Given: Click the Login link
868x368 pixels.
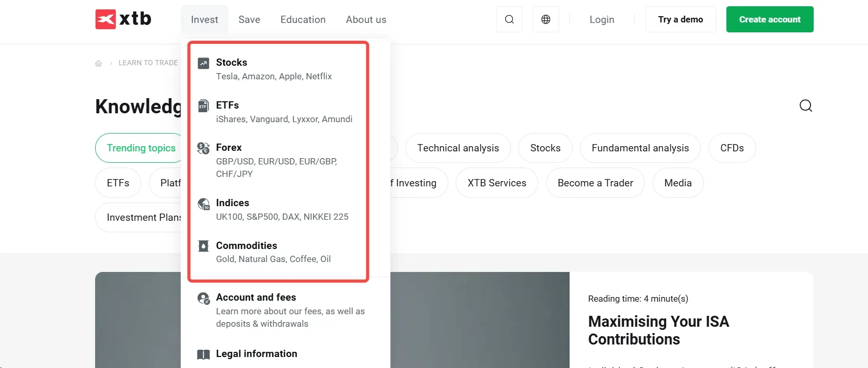Looking at the screenshot, I should (602, 19).
